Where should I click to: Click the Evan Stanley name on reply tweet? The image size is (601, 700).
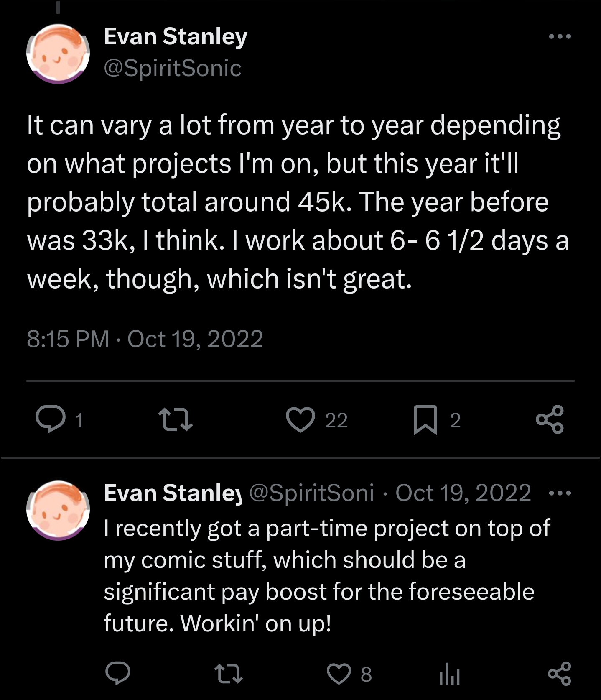click(172, 493)
